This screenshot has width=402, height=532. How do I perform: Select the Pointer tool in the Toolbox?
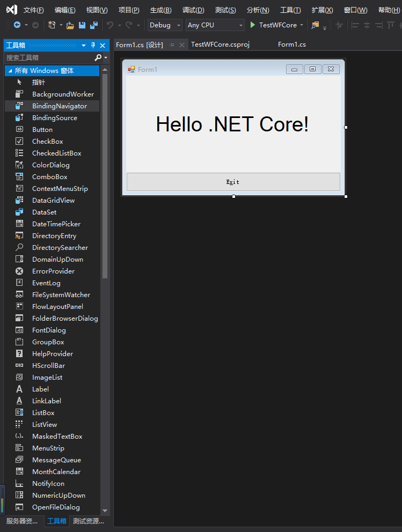[x=38, y=82]
